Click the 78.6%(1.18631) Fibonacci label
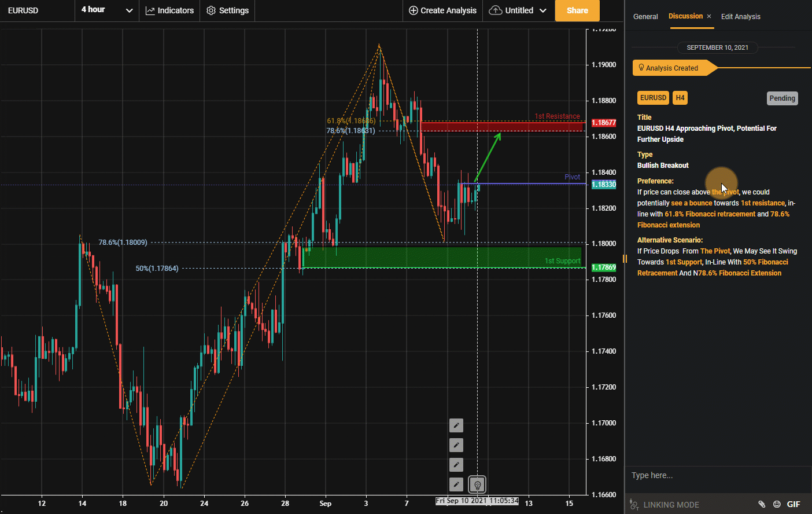 coord(350,131)
